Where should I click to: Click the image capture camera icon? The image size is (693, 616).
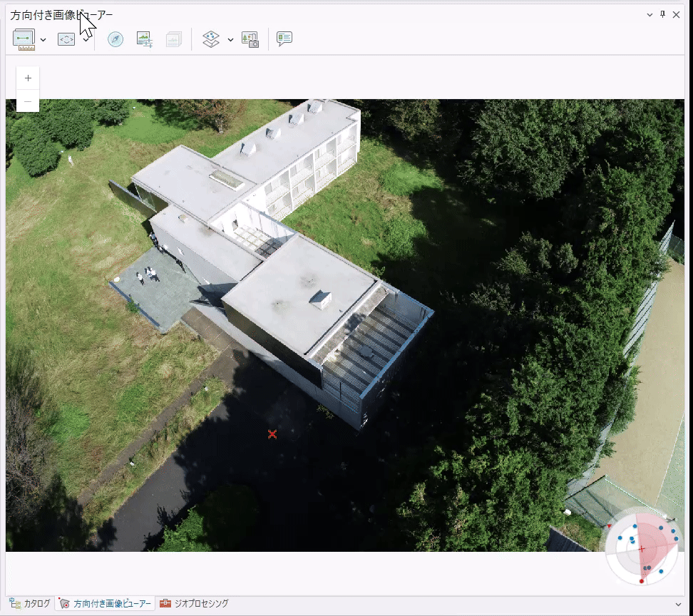(x=250, y=40)
